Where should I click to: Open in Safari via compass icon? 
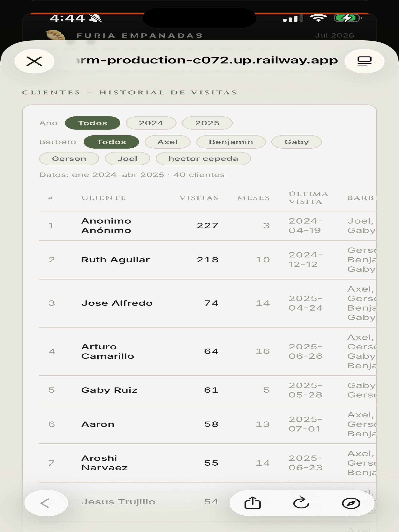point(351,503)
